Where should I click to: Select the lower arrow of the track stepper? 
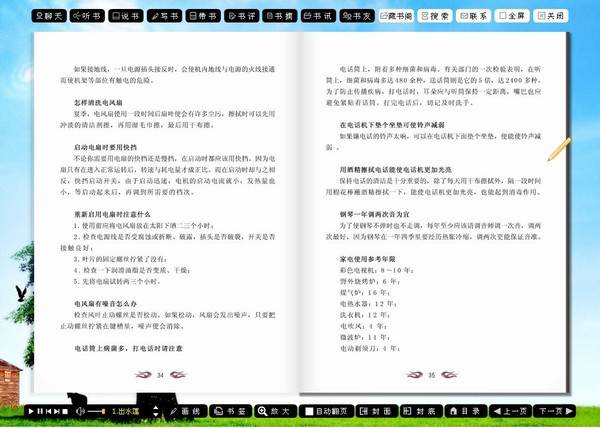[156, 415]
